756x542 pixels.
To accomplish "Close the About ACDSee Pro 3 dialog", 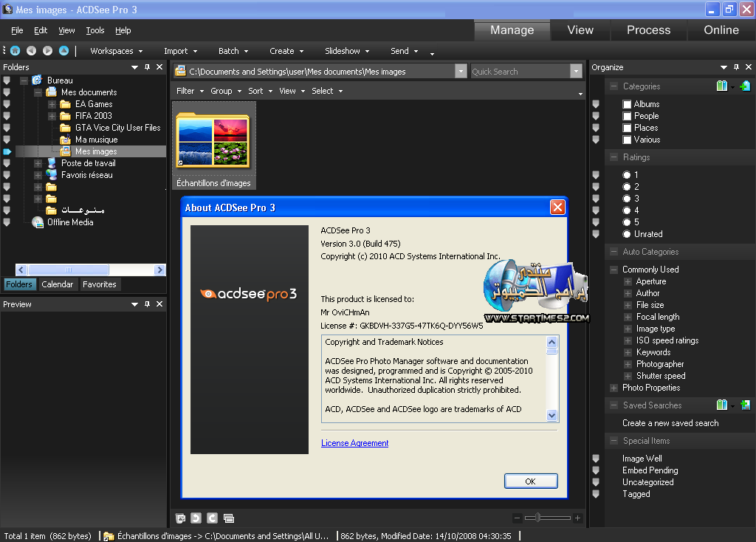I will 557,207.
